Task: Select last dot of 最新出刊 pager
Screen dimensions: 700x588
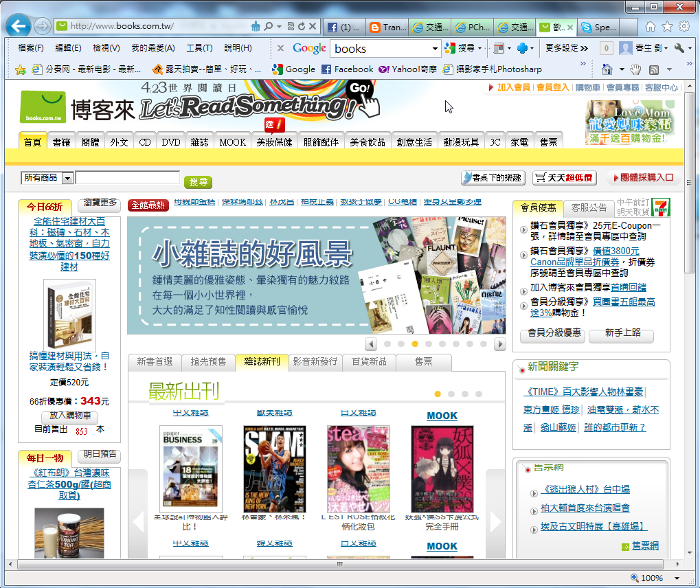Action: point(479,394)
